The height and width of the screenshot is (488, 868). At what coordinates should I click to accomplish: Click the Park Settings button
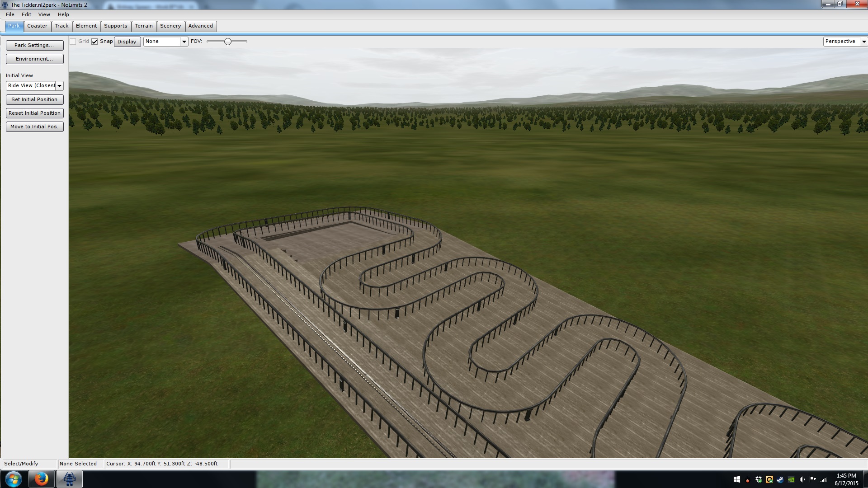[x=34, y=45]
